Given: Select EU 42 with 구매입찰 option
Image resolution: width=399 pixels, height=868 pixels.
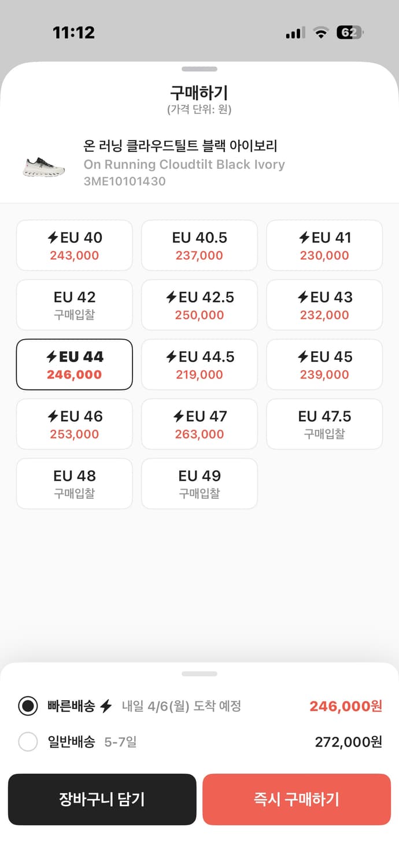Looking at the screenshot, I should [74, 304].
